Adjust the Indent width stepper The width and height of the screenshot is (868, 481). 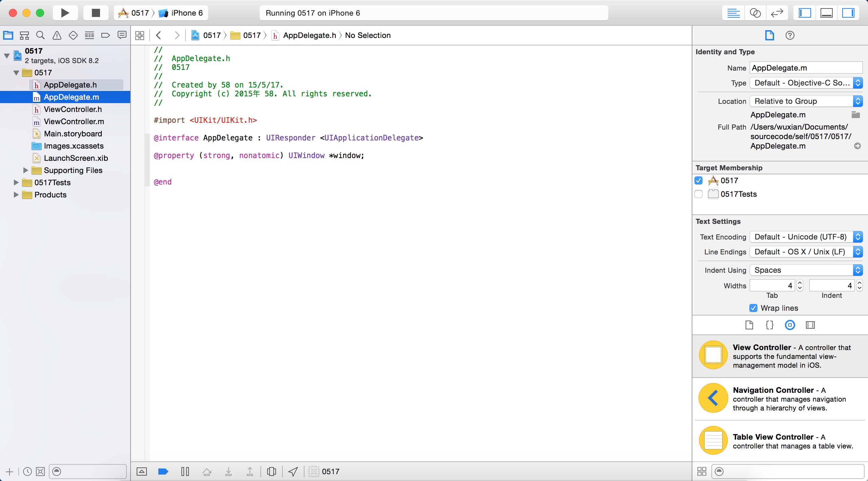859,286
